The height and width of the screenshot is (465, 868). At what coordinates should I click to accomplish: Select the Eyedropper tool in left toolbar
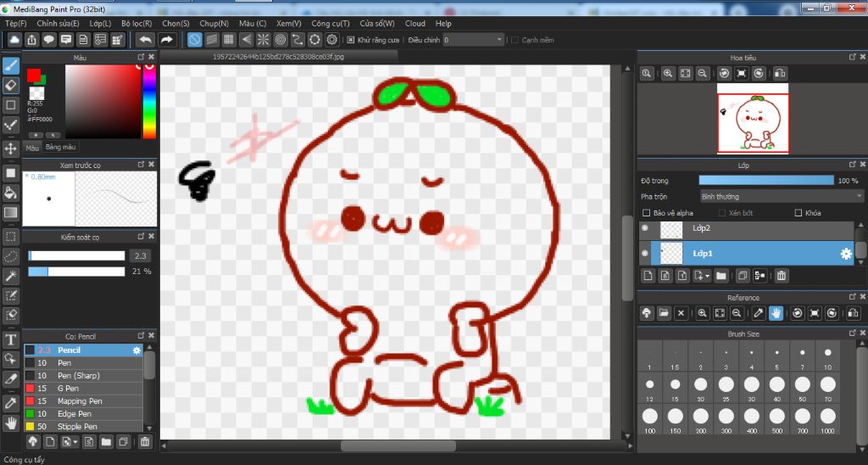click(10, 403)
